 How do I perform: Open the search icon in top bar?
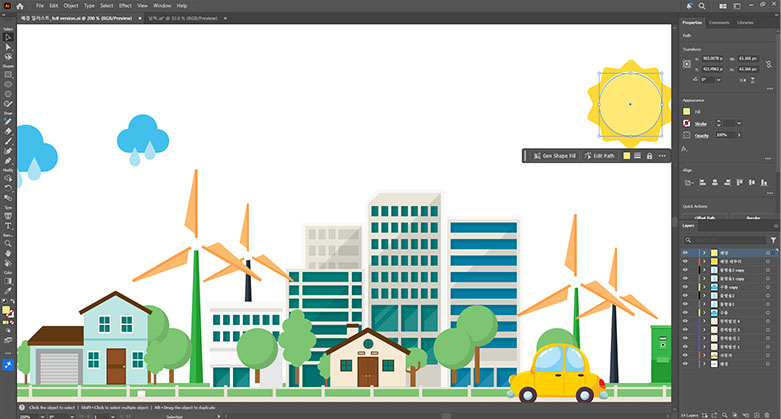[702, 6]
